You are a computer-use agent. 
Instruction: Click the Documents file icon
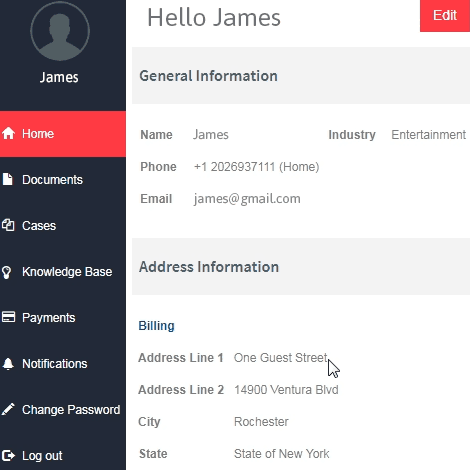[7, 179]
